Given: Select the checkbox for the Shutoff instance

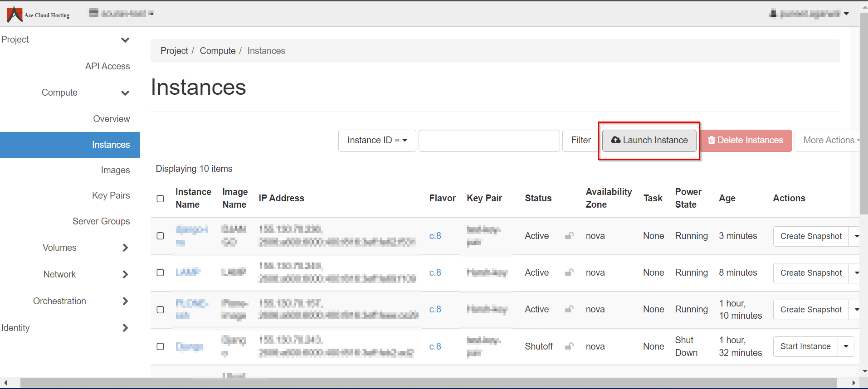Looking at the screenshot, I should click(x=160, y=346).
